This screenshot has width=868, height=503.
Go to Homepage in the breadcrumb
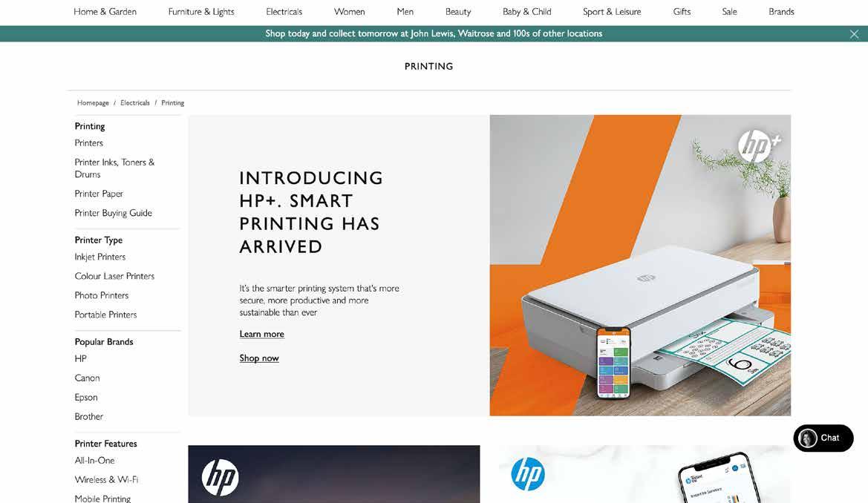(93, 103)
